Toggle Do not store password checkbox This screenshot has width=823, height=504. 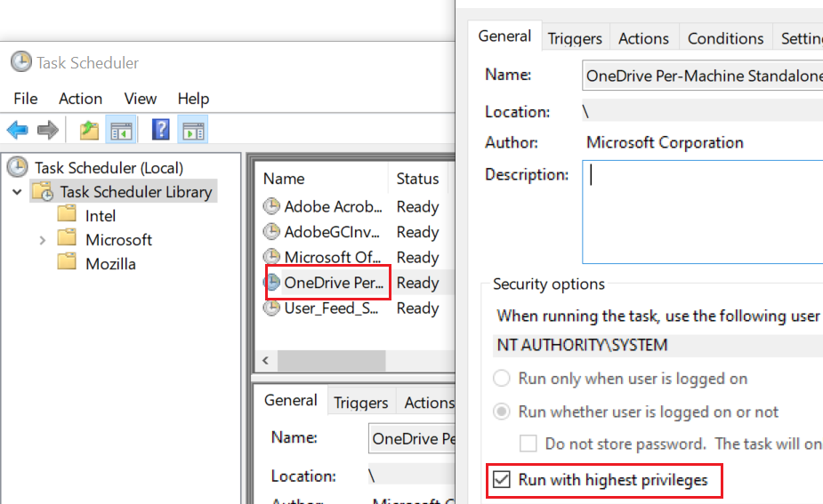tap(528, 444)
